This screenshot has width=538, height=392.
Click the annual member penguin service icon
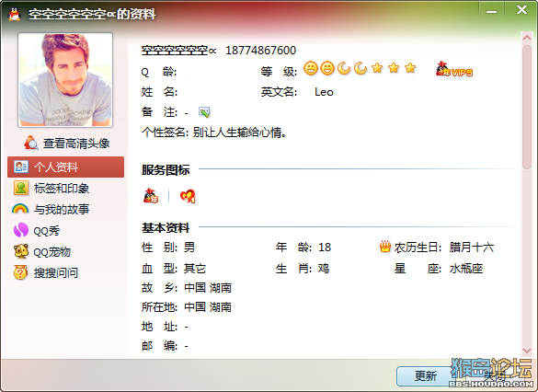point(151,196)
